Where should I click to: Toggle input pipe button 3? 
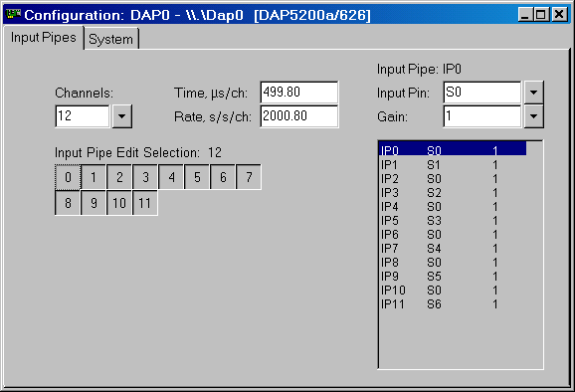[145, 177]
